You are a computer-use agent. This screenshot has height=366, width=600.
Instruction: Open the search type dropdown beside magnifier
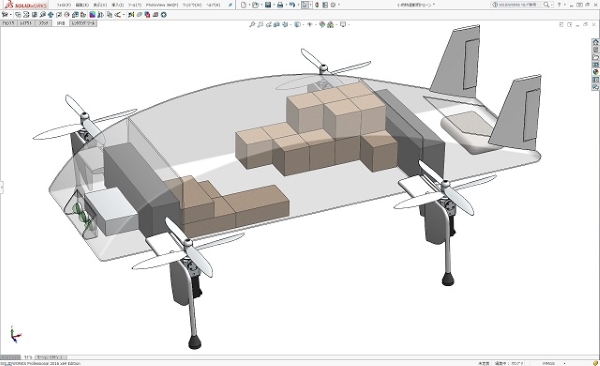[x=552, y=5]
